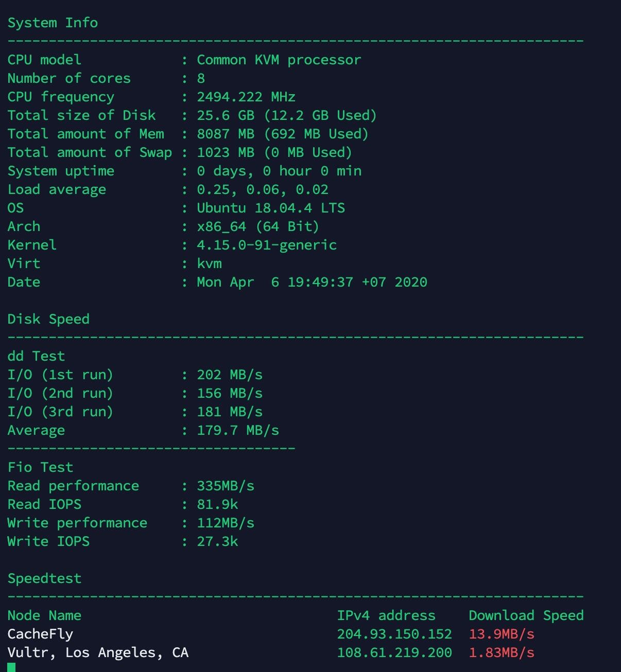
Task: Click the dd Test label
Action: pyautogui.click(x=36, y=356)
